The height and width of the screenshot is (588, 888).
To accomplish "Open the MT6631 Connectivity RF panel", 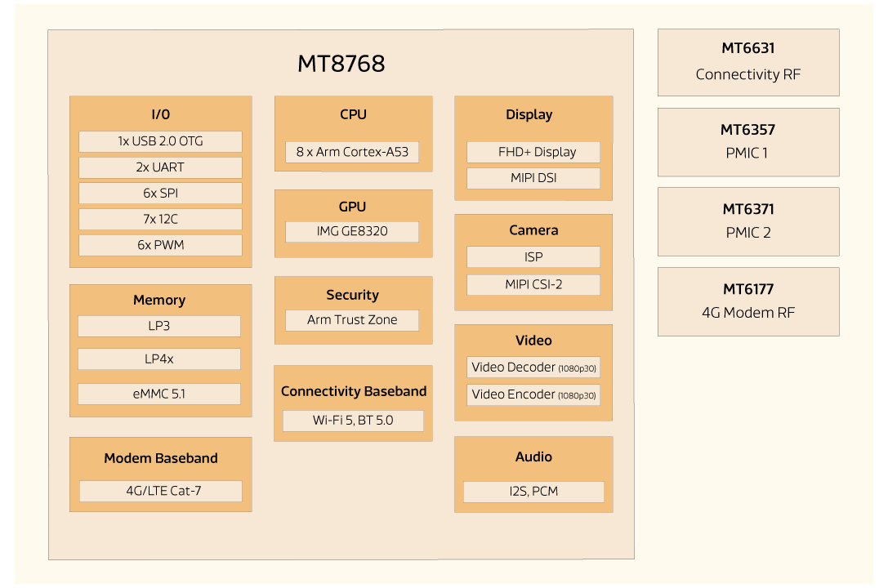I will pos(748,62).
